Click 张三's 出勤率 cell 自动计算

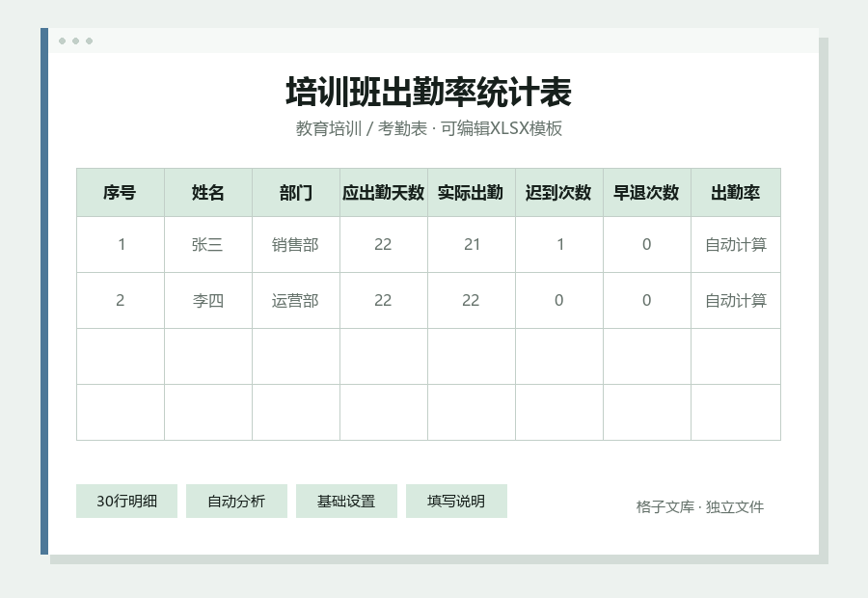click(x=736, y=245)
